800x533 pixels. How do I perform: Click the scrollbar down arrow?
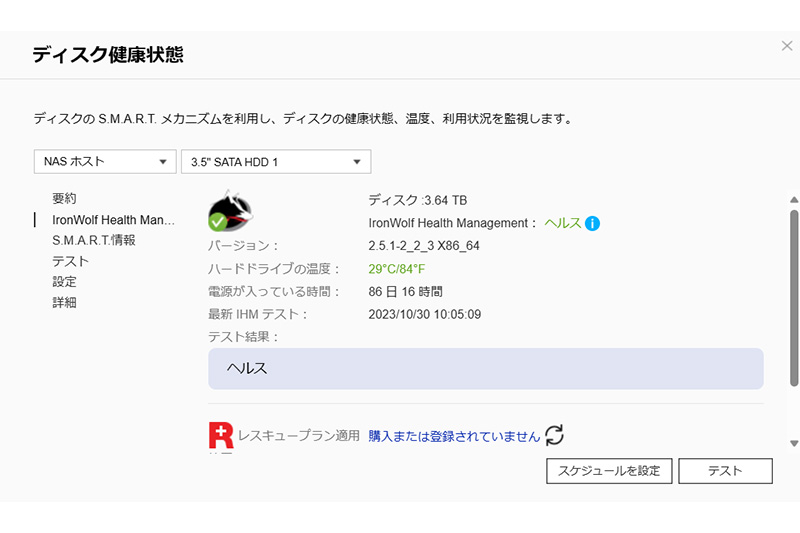[794, 443]
